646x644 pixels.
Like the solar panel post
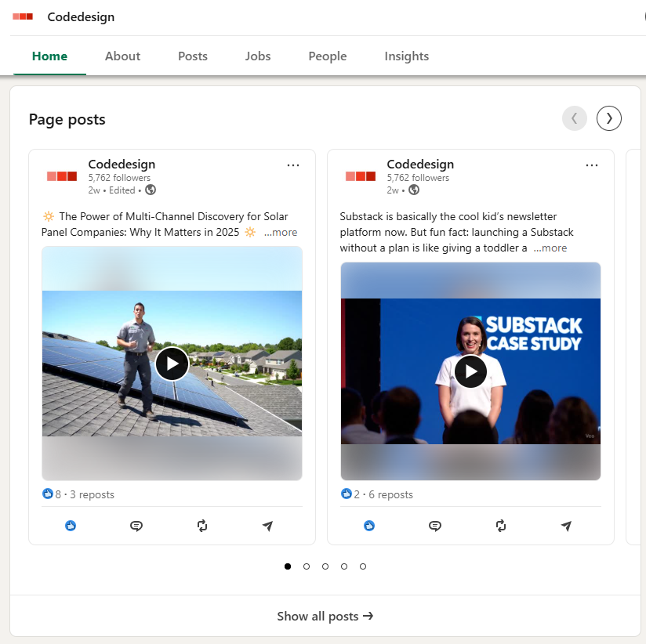click(x=71, y=526)
